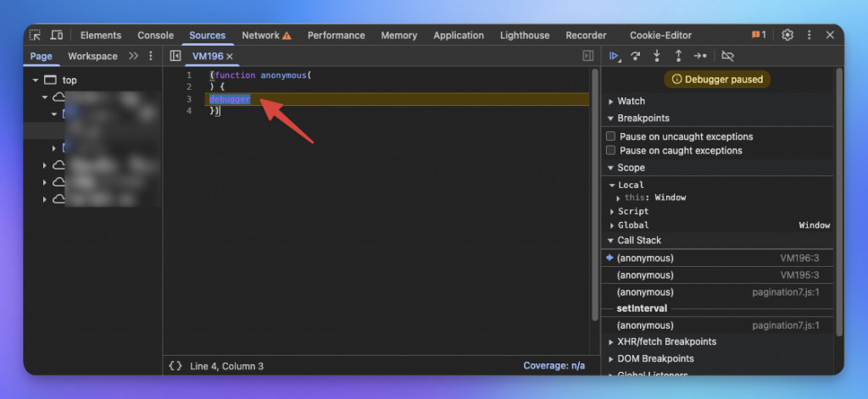Click the Step button with arrow and dot
The image size is (868, 399).
point(700,56)
